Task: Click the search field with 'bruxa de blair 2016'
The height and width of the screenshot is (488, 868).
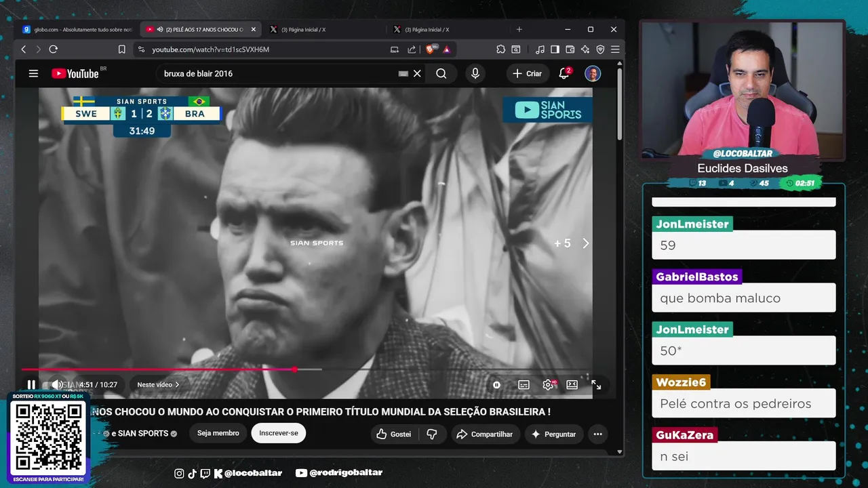Action: (278, 73)
